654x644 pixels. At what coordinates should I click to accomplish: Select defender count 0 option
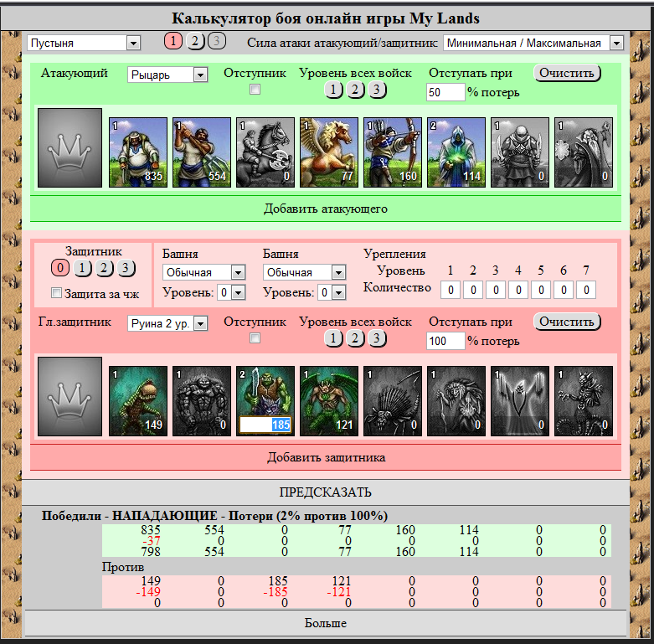point(59,268)
